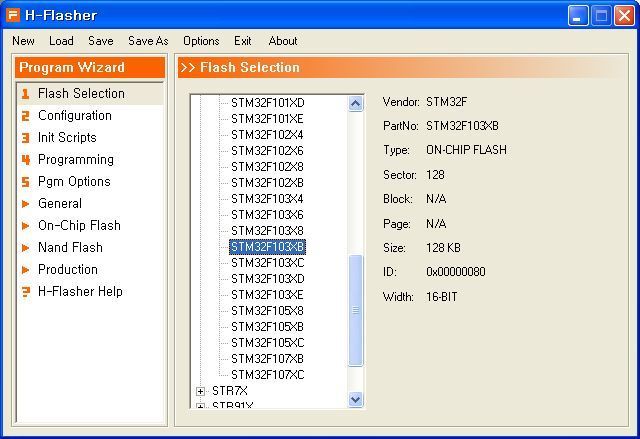Select STM32F101XD in the device tree
Image resolution: width=640 pixels, height=439 pixels.
pos(268,103)
